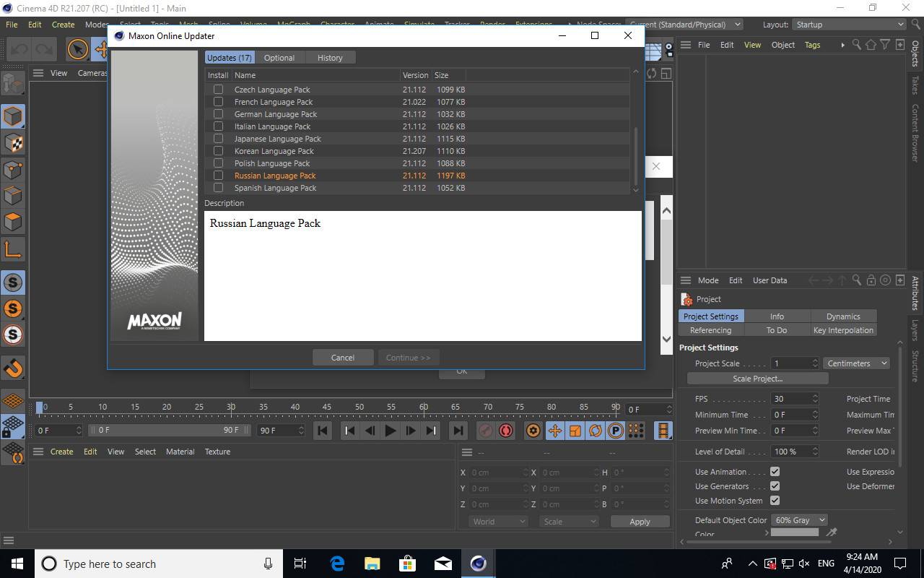
Task: Open the Info tab in Attributes
Action: point(777,316)
